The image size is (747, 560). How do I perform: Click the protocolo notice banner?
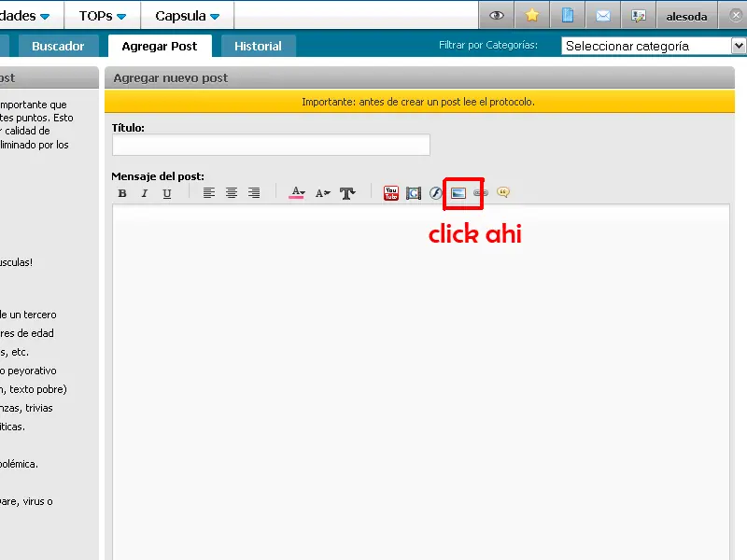[419, 102]
